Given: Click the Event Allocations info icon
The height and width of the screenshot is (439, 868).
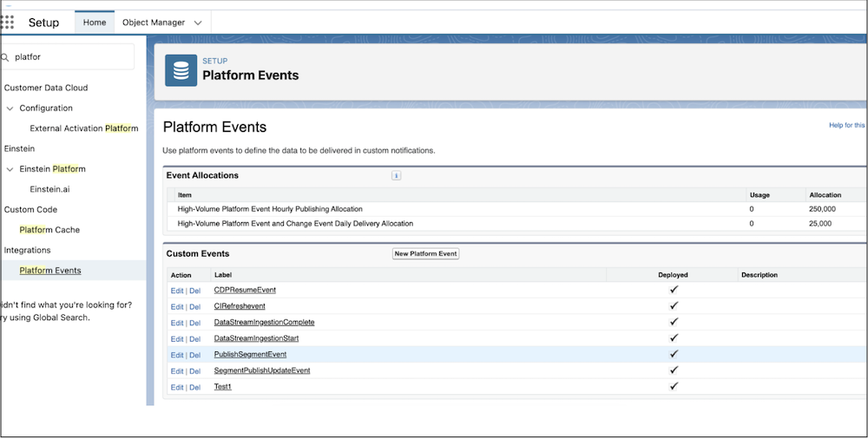Looking at the screenshot, I should [x=397, y=175].
